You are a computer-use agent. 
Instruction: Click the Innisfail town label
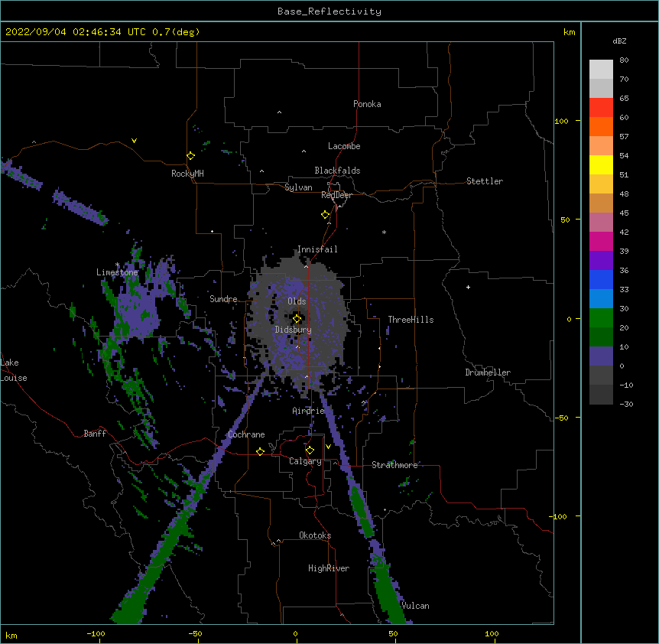click(317, 249)
